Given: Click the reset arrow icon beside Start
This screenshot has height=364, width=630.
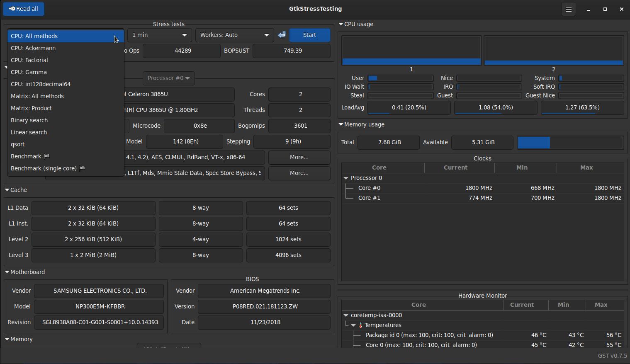Looking at the screenshot, I should pyautogui.click(x=282, y=35).
